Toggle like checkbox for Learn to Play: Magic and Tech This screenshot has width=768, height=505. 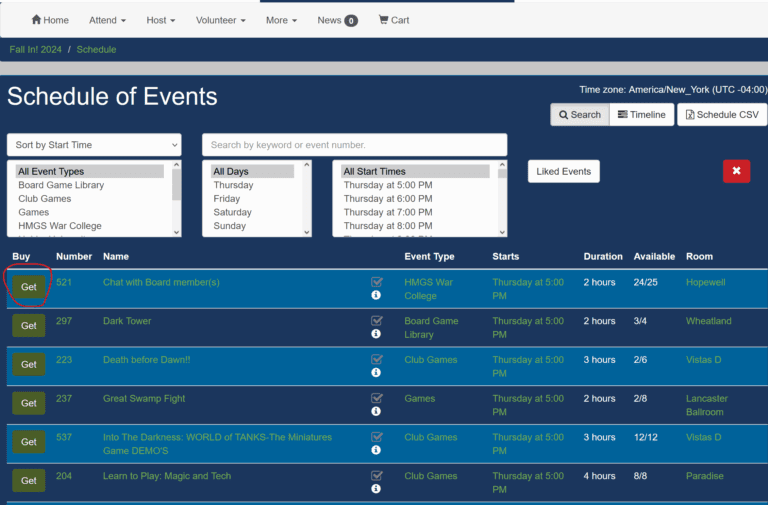click(x=376, y=476)
